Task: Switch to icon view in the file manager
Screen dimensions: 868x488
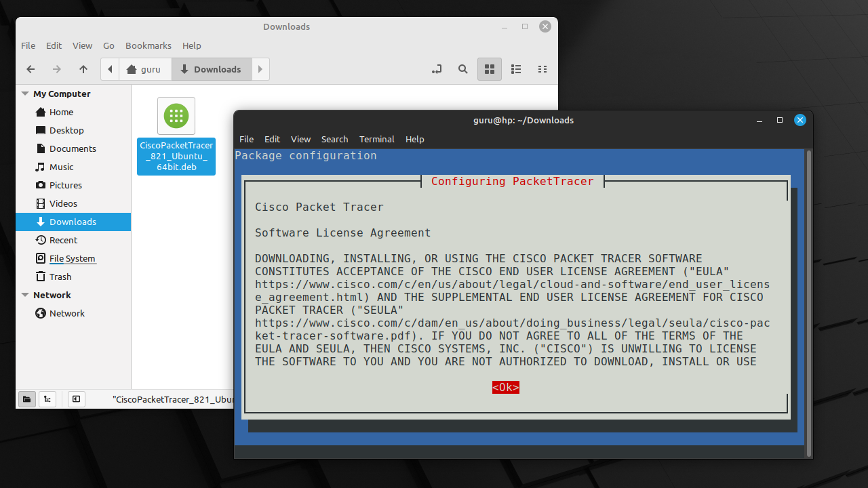Action: point(490,69)
